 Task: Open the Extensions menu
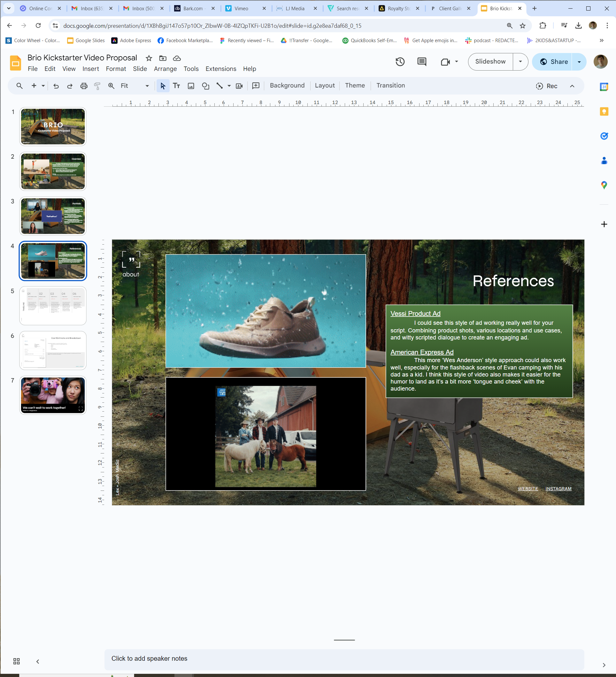[x=221, y=69]
